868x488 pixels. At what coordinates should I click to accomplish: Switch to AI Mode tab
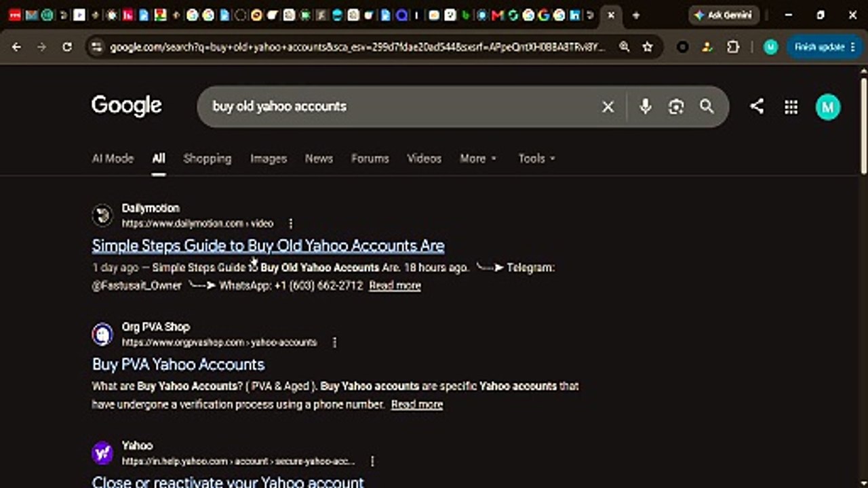[x=113, y=158]
